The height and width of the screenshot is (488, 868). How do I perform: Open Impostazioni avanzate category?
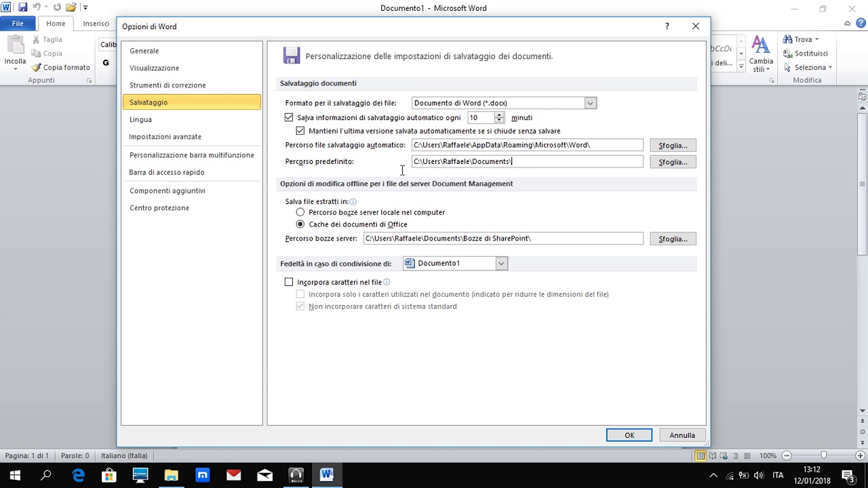(x=191, y=137)
